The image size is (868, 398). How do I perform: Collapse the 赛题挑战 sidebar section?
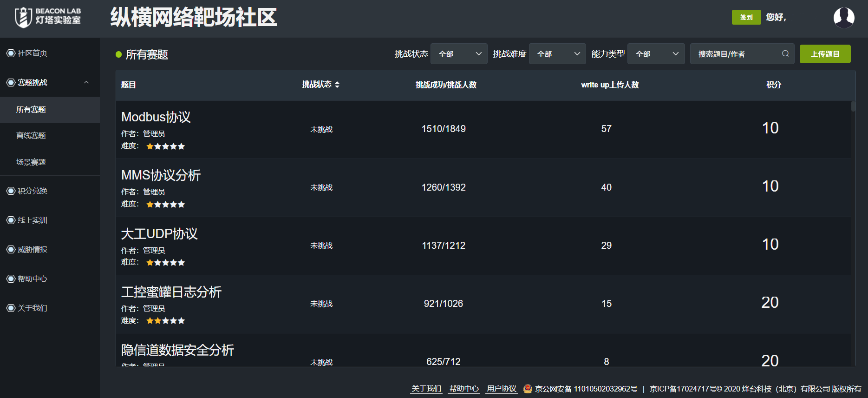click(x=86, y=83)
